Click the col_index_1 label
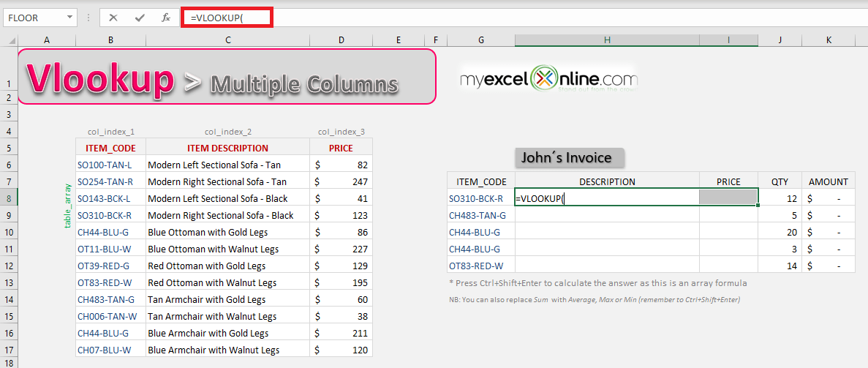This screenshot has width=868, height=368. (110, 132)
